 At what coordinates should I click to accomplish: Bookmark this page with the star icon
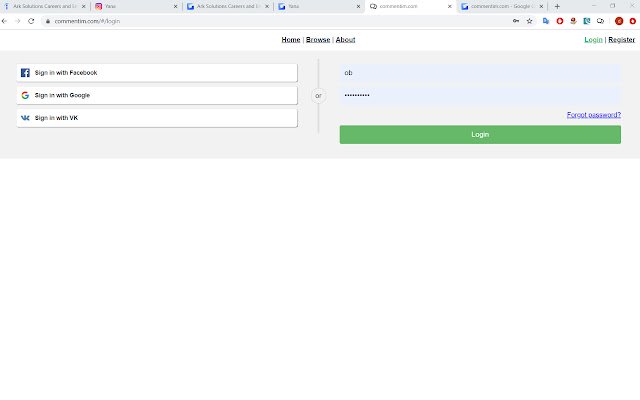[x=529, y=21]
